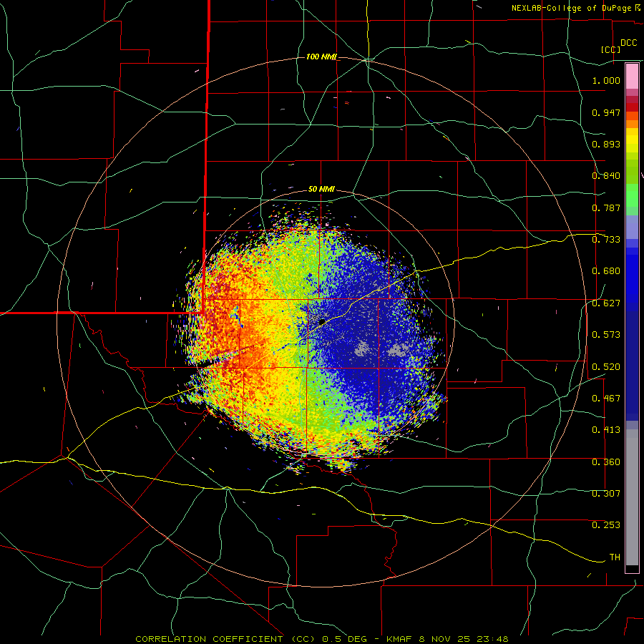This screenshot has width=644, height=644.
Task: Click the bright green segment of color bar
Action: [632, 195]
